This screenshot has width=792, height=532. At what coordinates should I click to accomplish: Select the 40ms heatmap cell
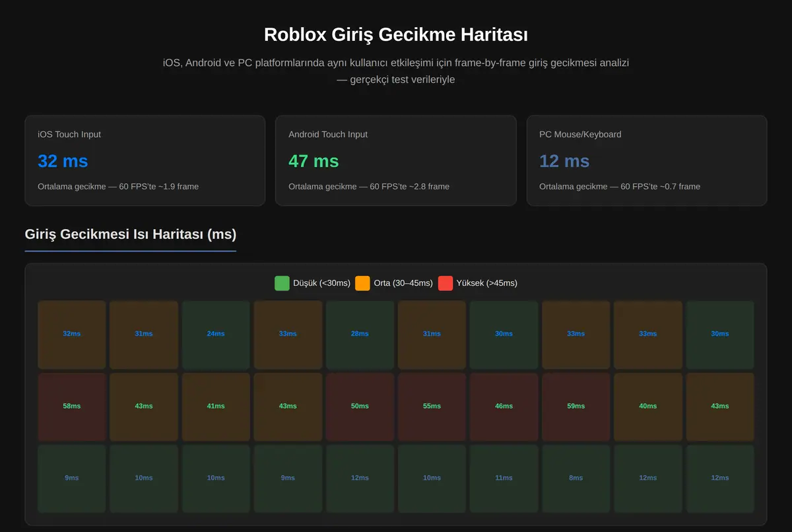click(x=648, y=407)
